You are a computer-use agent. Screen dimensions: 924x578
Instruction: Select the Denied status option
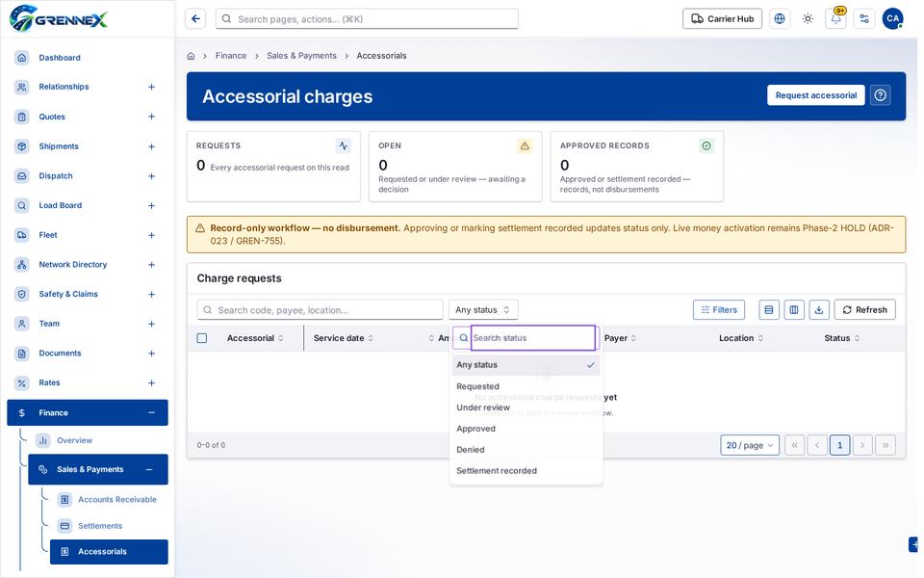coord(526,450)
